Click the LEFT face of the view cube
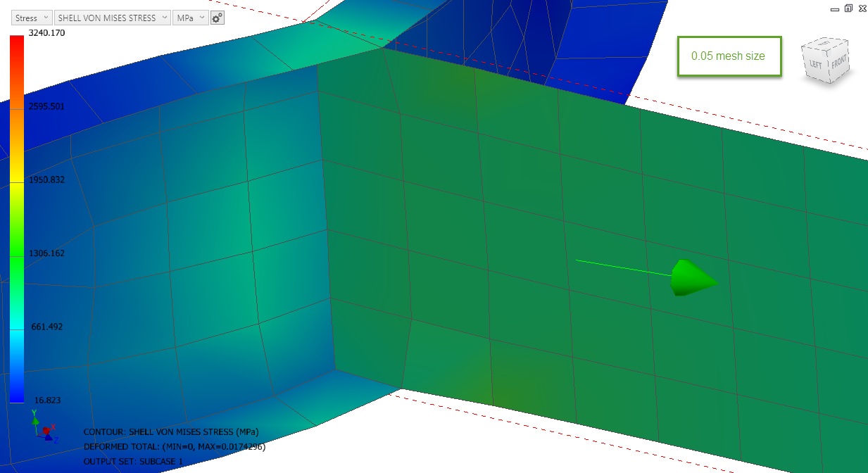Image resolution: width=868 pixels, height=473 pixels. [x=816, y=65]
